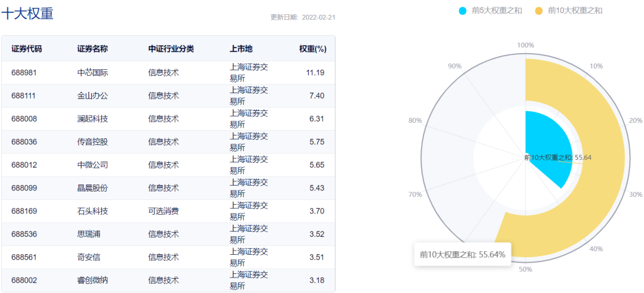
Task: Select security code 688008
Action: click(x=24, y=119)
